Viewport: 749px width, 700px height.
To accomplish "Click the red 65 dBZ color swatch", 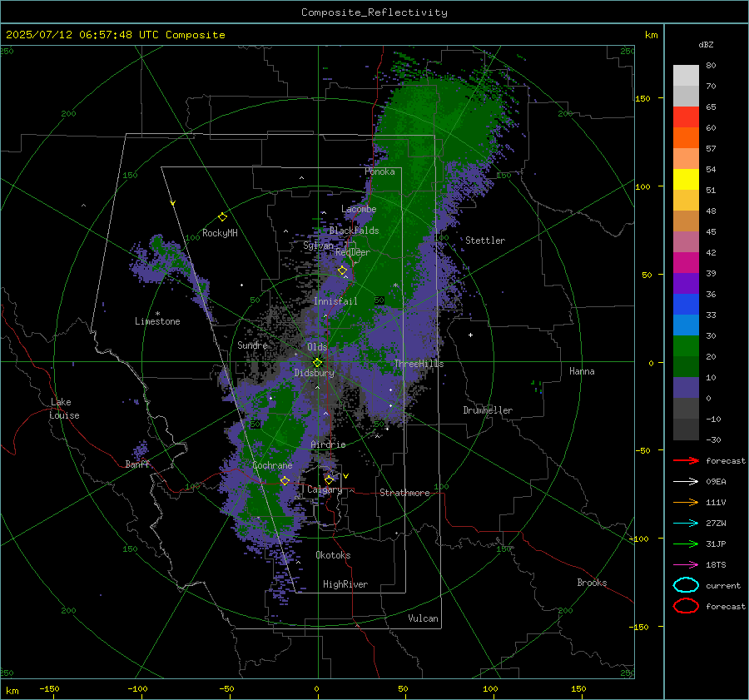I will [x=686, y=117].
